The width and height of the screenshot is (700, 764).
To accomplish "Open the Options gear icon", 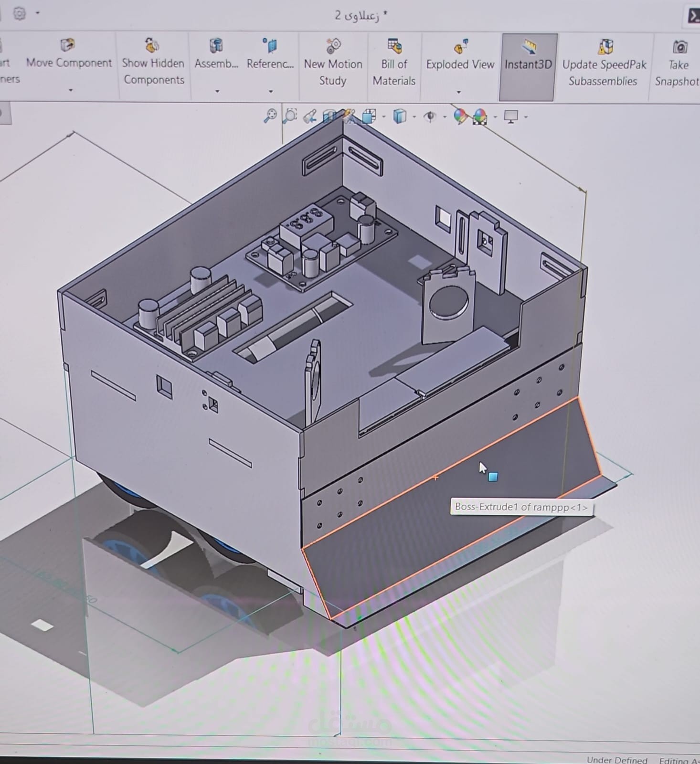I will 20,13.
